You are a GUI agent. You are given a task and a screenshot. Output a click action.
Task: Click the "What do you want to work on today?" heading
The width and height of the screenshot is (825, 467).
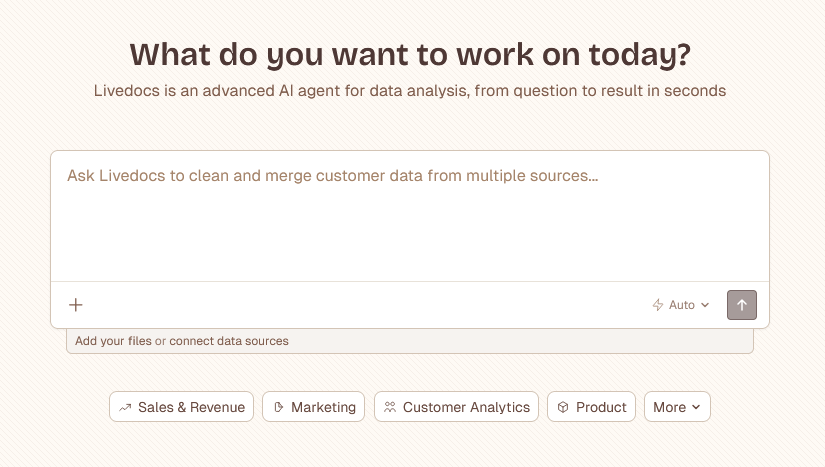pos(410,54)
